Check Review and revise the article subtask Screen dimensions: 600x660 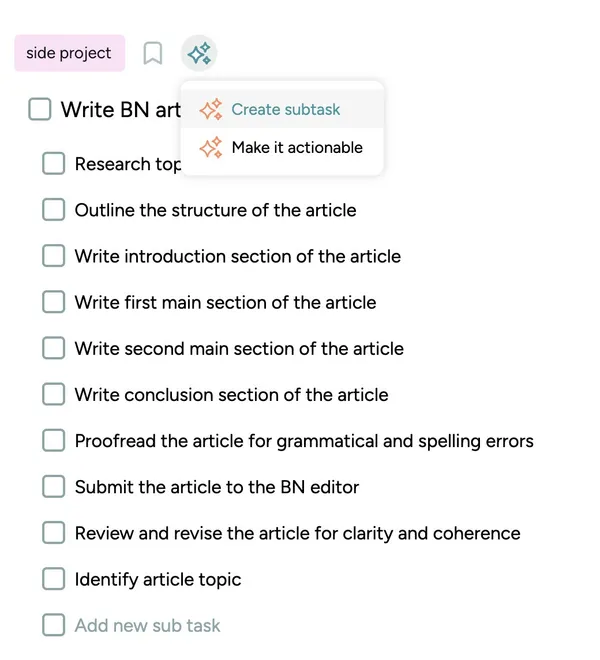click(x=53, y=533)
